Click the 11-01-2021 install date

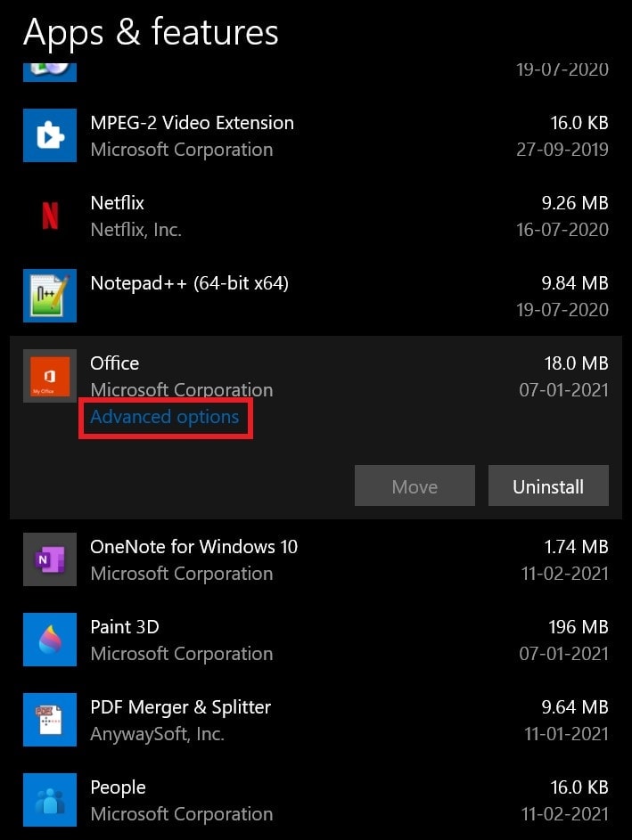tap(566, 734)
